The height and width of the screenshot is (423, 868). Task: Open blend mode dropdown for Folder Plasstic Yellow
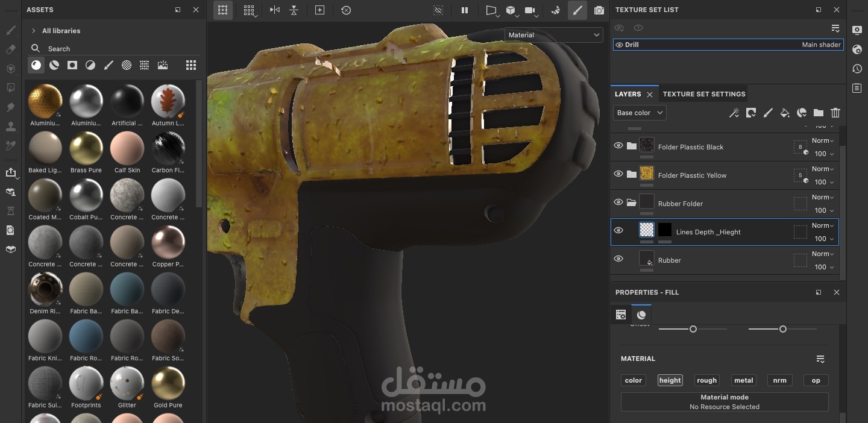[x=823, y=169]
